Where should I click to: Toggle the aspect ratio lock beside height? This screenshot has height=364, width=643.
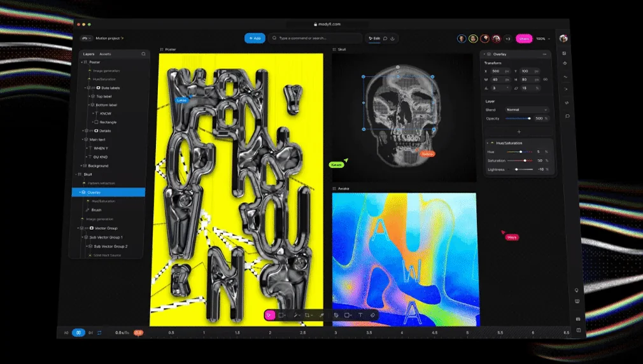pyautogui.click(x=546, y=80)
